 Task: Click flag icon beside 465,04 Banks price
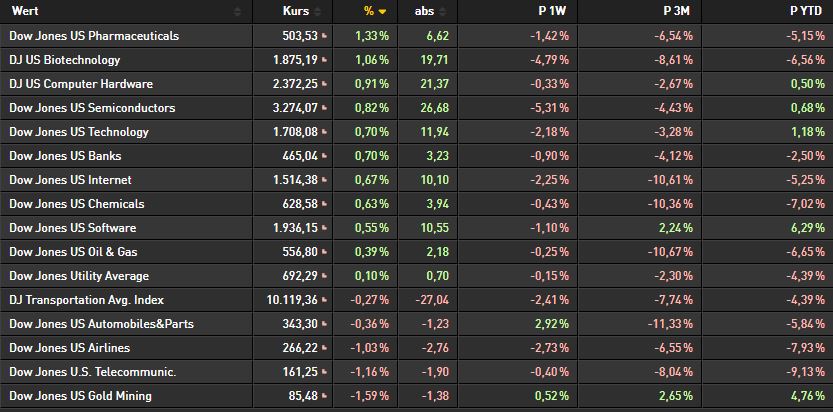tap(325, 156)
